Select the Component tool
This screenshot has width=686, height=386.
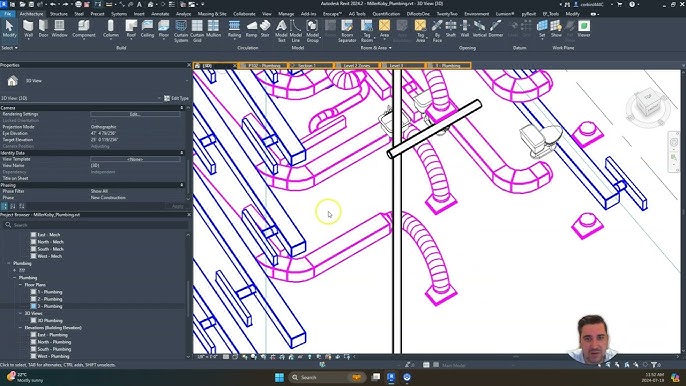[84, 29]
